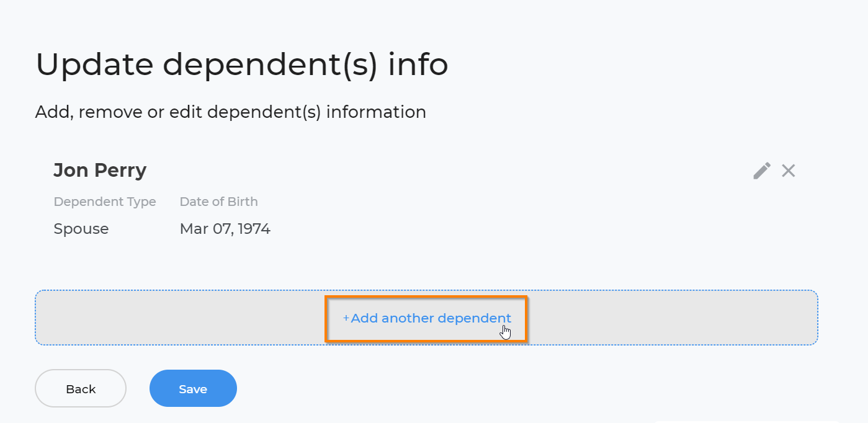Go back with the Back button
Screen dimensions: 868x423
pos(81,389)
